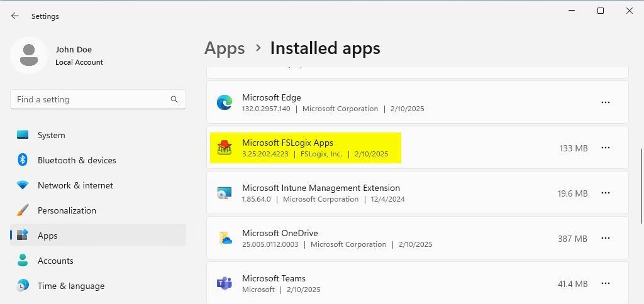Screen dimensions: 644x304
Task: Open more options for Microsoft OneDrive
Action: click(x=605, y=238)
